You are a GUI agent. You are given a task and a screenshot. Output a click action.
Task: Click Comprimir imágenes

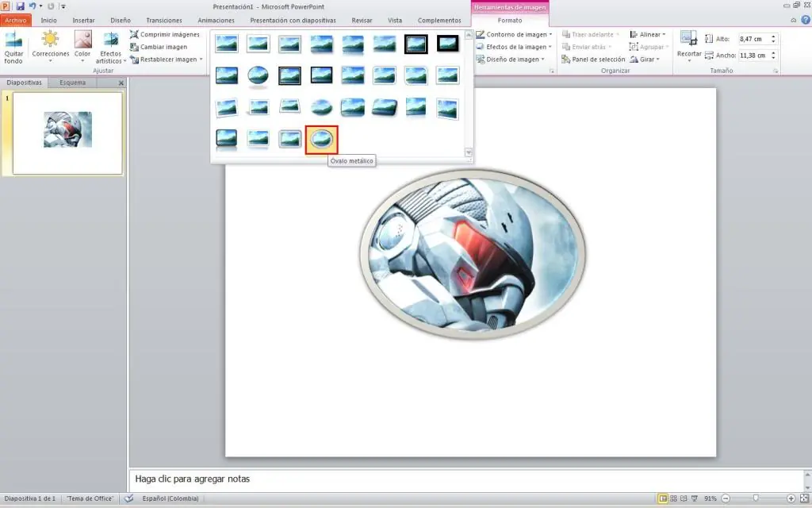point(165,34)
